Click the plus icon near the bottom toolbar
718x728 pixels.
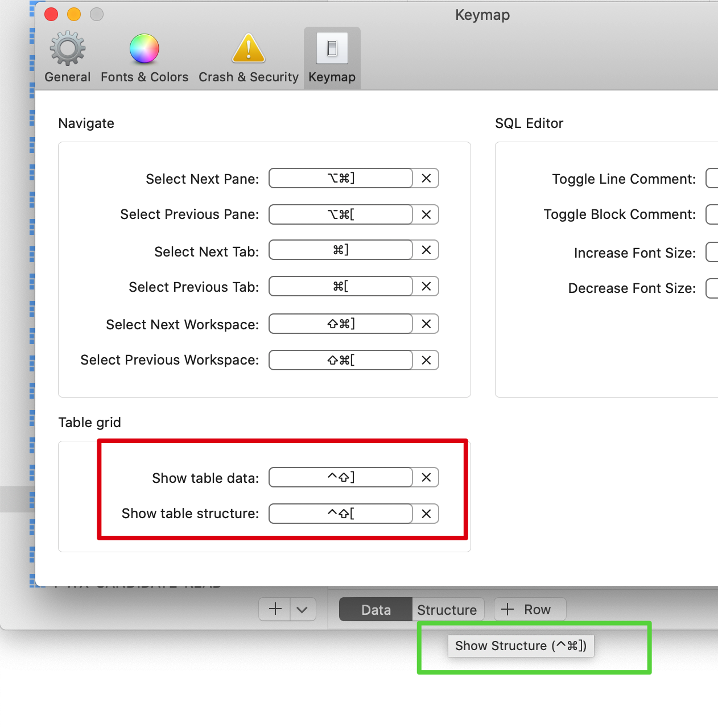(274, 609)
